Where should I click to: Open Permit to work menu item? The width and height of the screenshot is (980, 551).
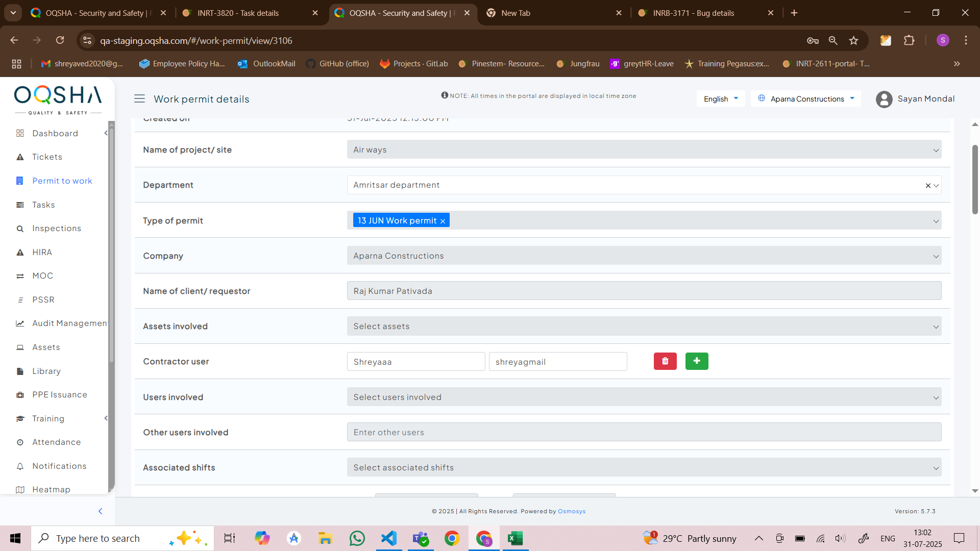click(x=62, y=181)
